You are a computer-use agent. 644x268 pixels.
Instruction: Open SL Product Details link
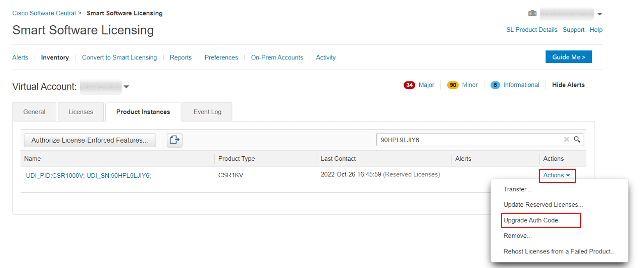click(x=531, y=30)
